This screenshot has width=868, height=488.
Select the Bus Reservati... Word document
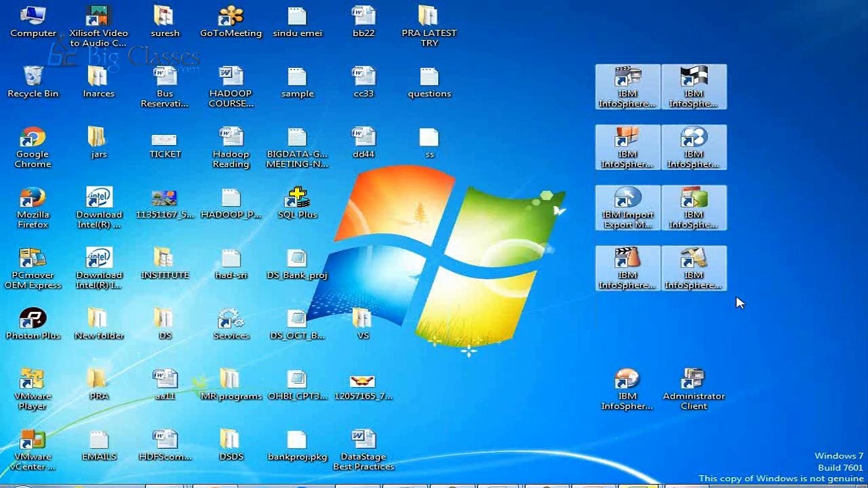pyautogui.click(x=165, y=87)
